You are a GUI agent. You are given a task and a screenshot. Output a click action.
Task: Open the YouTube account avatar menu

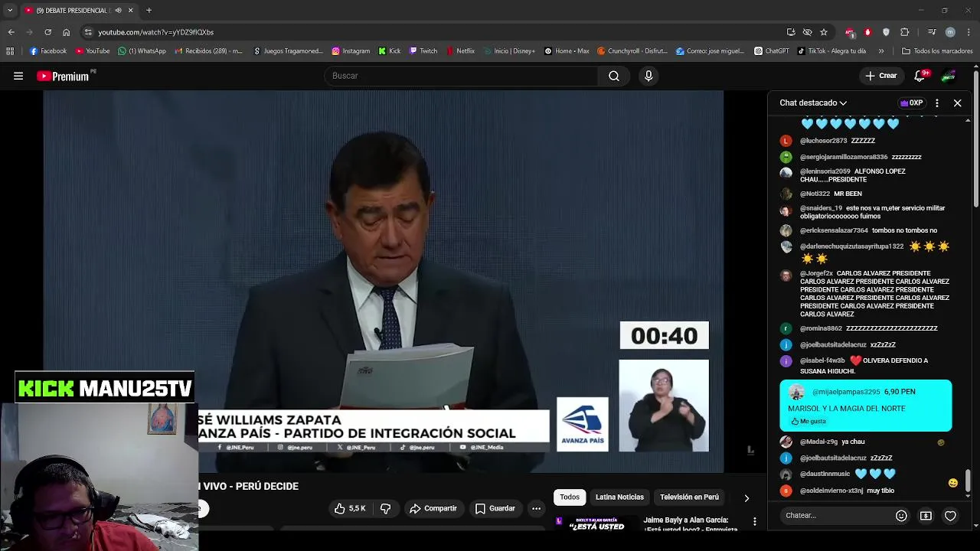coord(949,76)
